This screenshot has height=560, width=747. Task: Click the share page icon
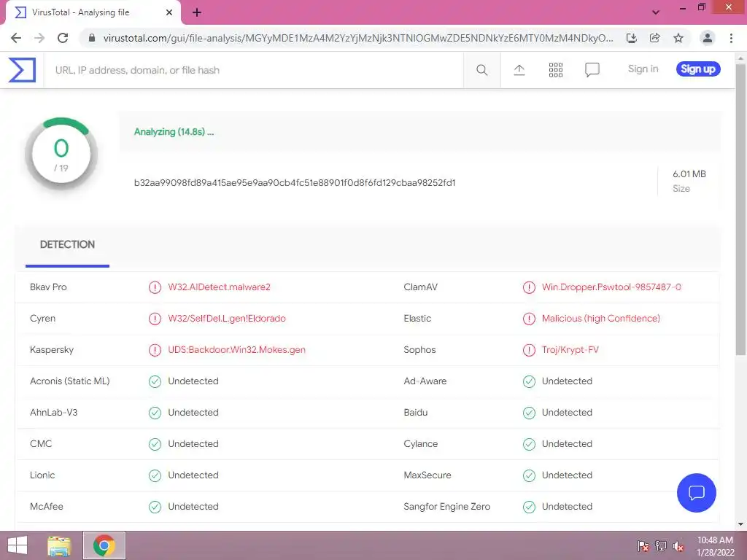pos(654,38)
